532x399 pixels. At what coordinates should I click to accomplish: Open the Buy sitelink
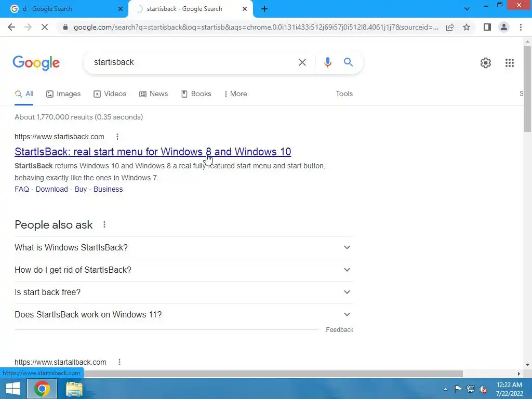point(81,189)
